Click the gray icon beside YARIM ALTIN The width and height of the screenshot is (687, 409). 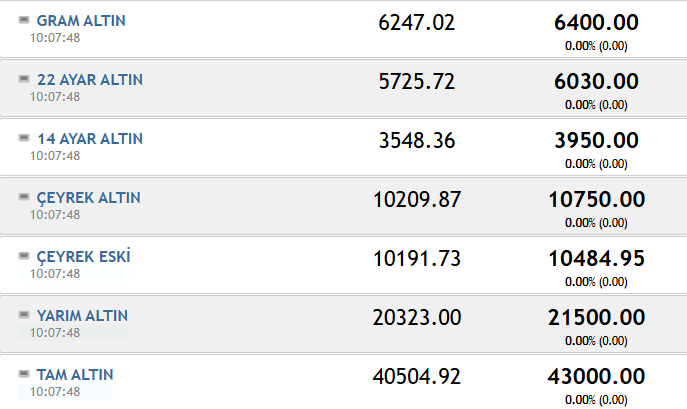coord(24,315)
